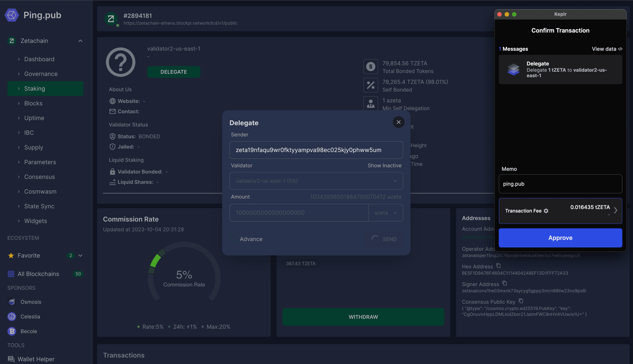Click the Zetachain chain logo in header
The width and height of the screenshot is (633, 364).
(111, 19)
